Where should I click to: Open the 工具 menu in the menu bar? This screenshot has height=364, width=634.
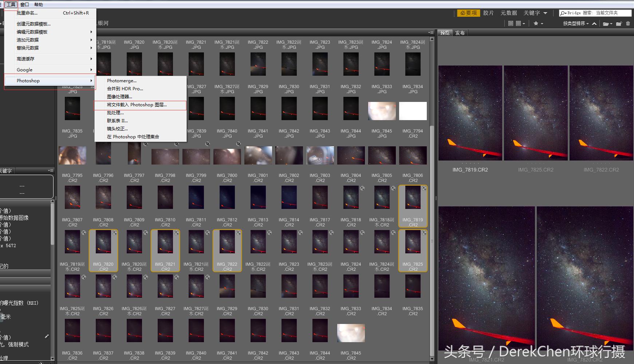coord(11,5)
